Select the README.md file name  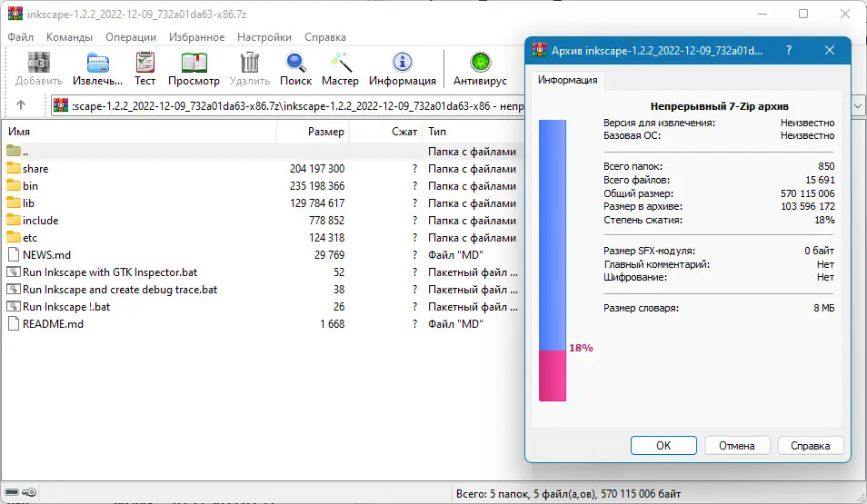(53, 324)
